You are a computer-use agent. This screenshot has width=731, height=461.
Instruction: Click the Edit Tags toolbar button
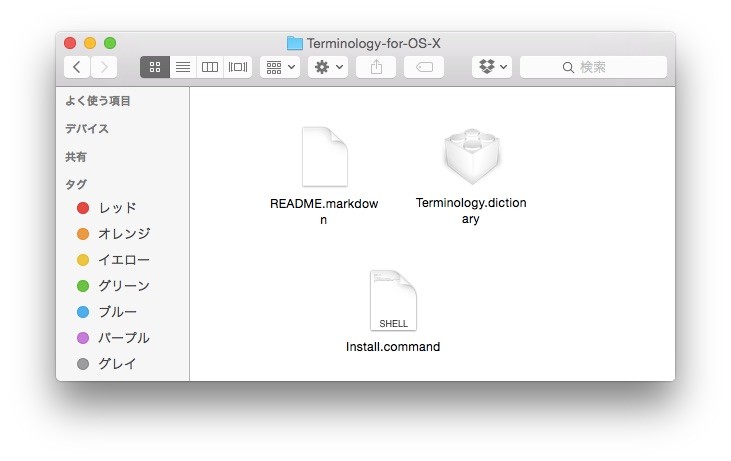click(424, 67)
